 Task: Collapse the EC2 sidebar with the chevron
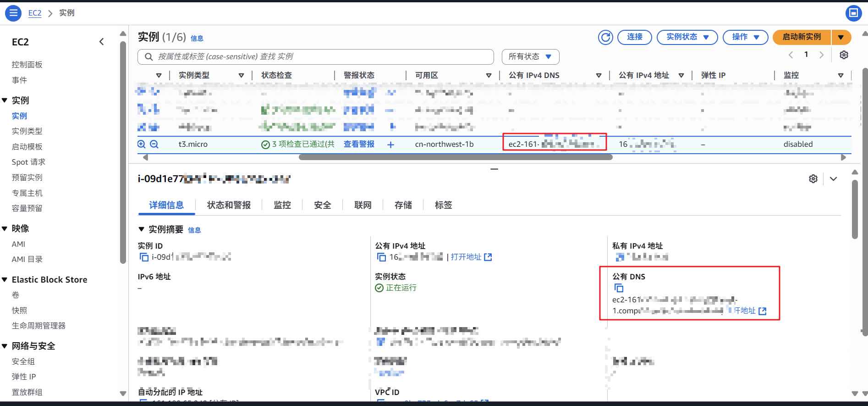[x=101, y=42]
